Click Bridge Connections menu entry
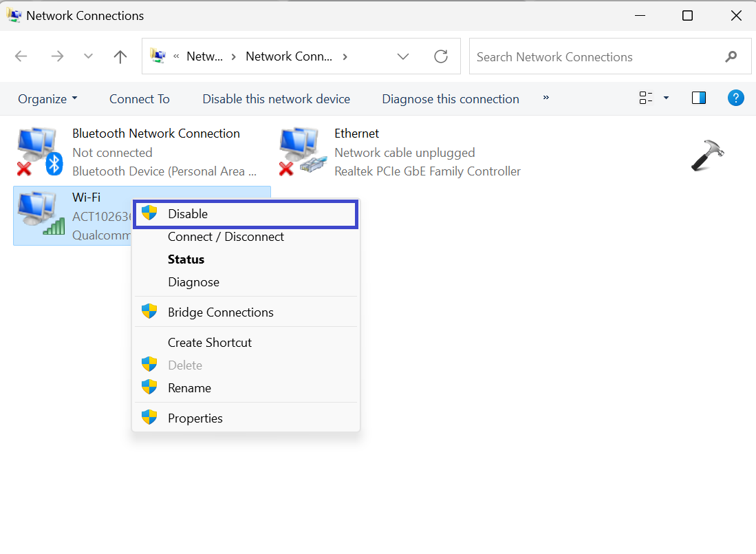This screenshot has height=554, width=756. tap(220, 312)
